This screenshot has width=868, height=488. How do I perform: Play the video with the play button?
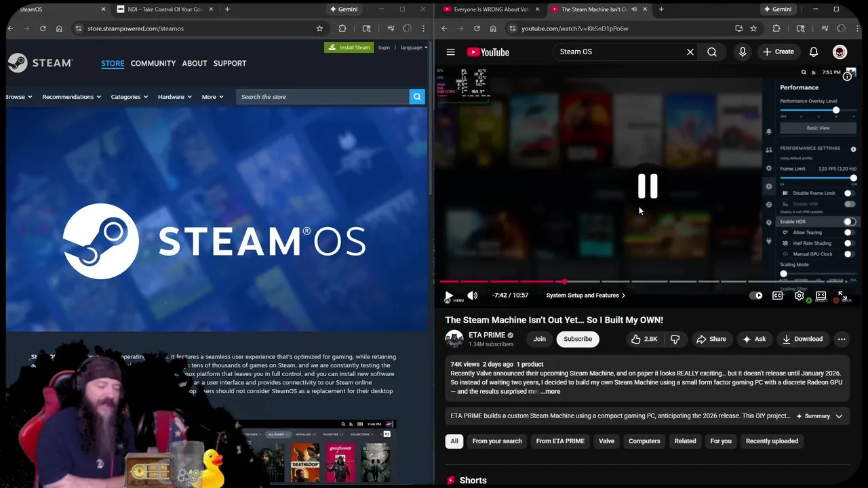click(448, 296)
